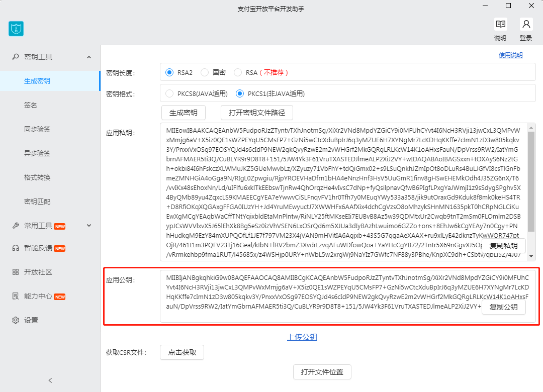Open the 说明 book icon
543x392 pixels.
click(500, 24)
